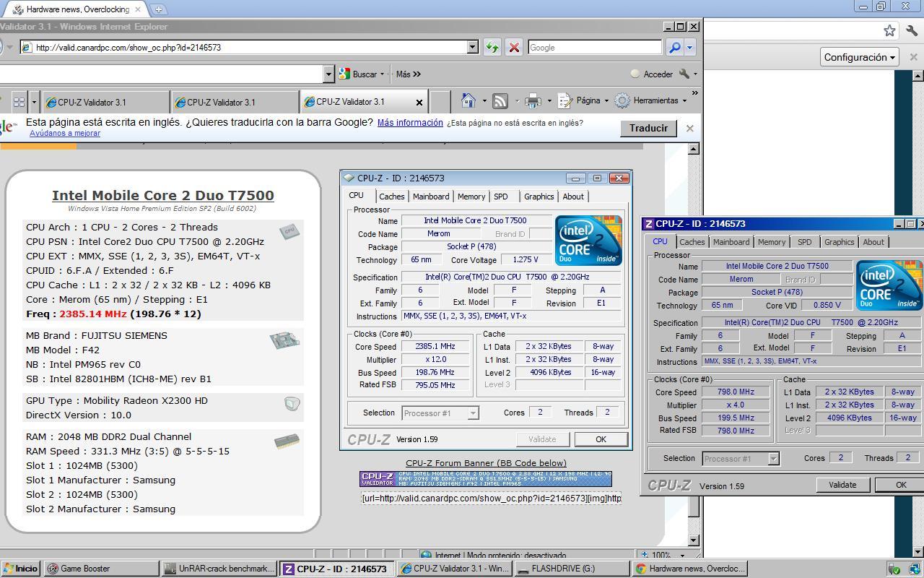Expand the IE address bar history dropdown
Screen dimensions: 924x578
(x=473, y=47)
